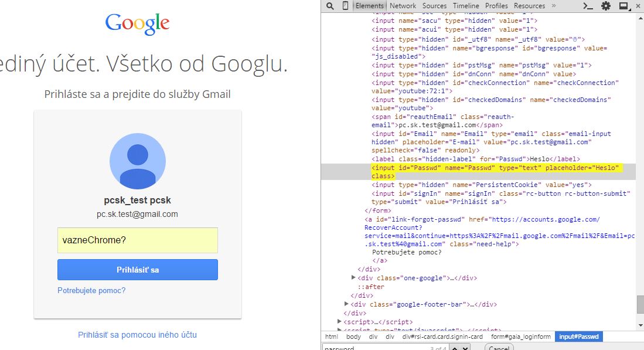Open the Profiles tab
The height and width of the screenshot is (350, 644).
tap(496, 6)
